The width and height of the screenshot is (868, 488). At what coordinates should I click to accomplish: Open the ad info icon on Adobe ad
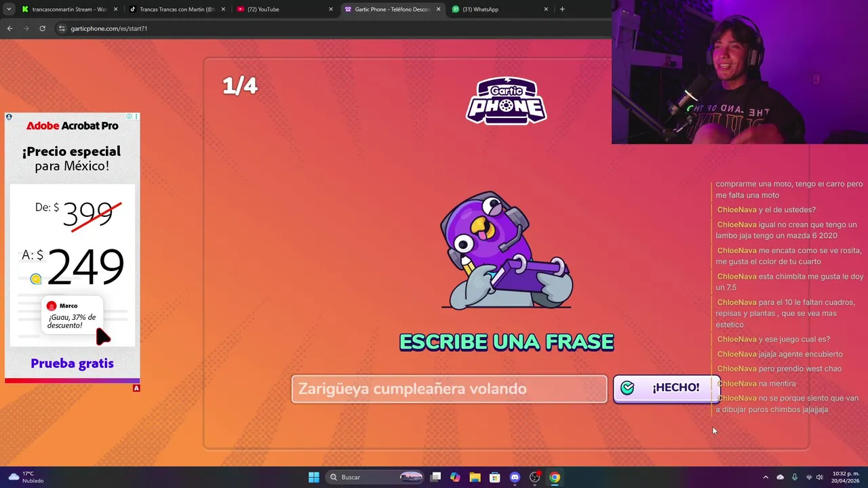coord(129,117)
